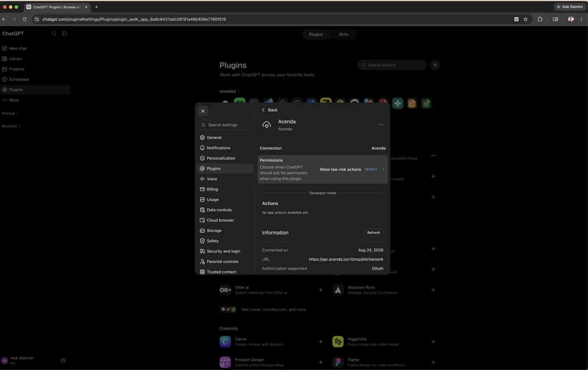Switch to the Skills tab
The width and height of the screenshot is (588, 370).
(344, 34)
